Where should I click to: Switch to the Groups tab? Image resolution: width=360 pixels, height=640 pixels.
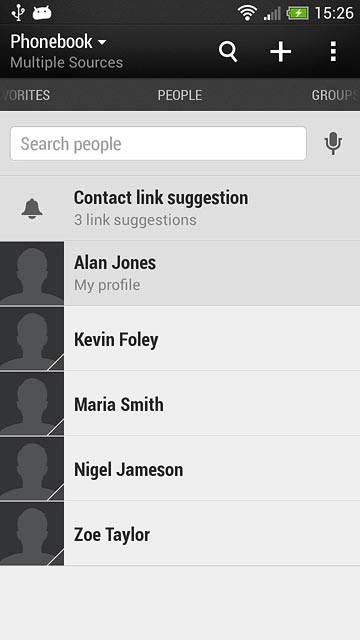click(336, 95)
